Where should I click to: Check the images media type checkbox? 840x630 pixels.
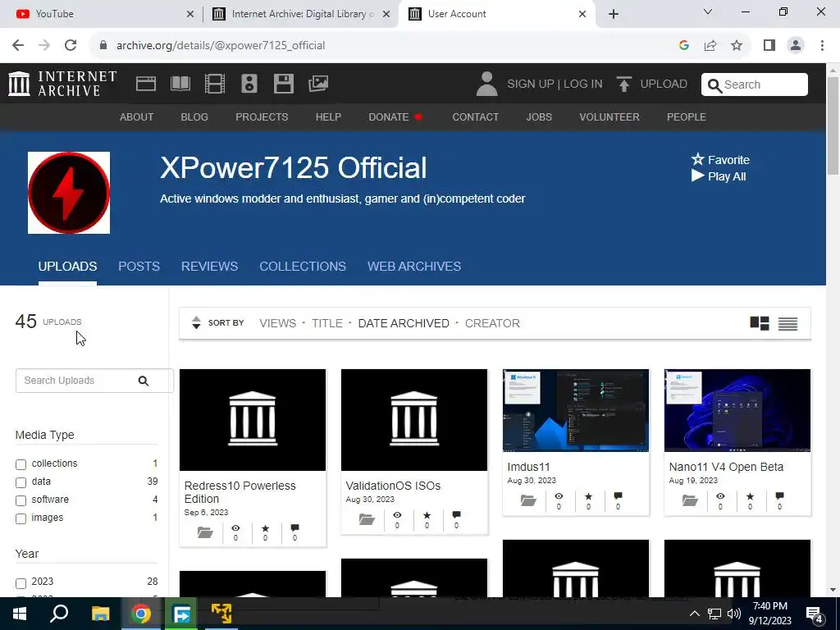(21, 518)
